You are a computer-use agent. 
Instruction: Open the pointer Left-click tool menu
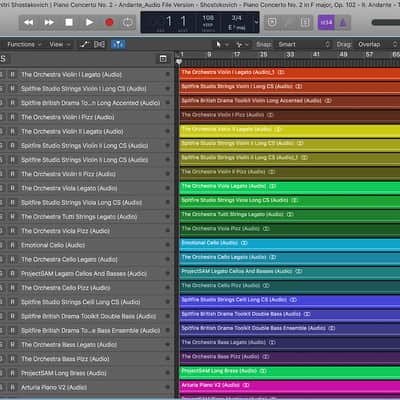tap(222, 44)
